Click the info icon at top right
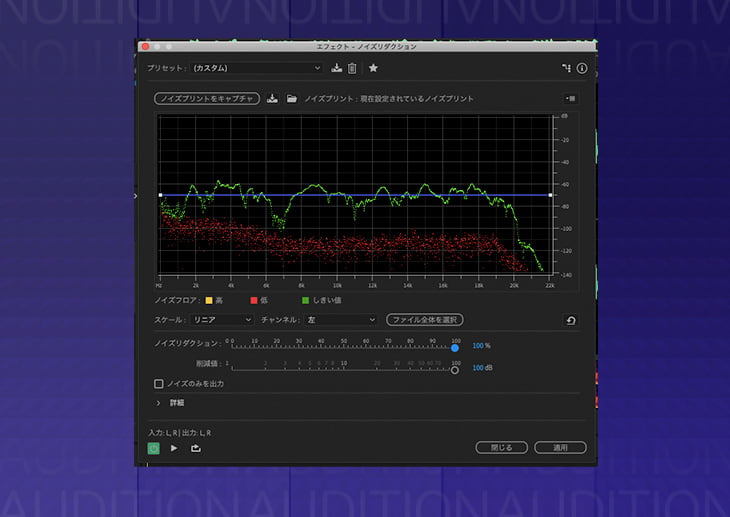Screen dimensions: 730x517 point(582,68)
